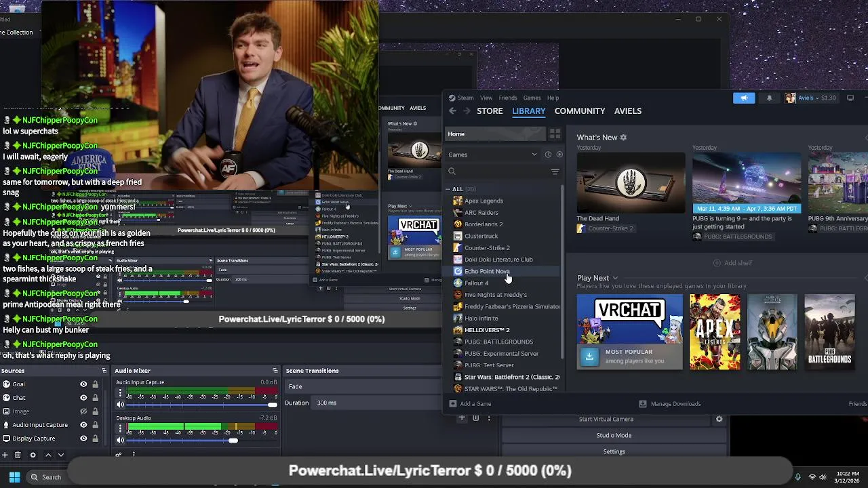
Task: Click Start Virtual Camera in OBS
Action: tap(606, 420)
